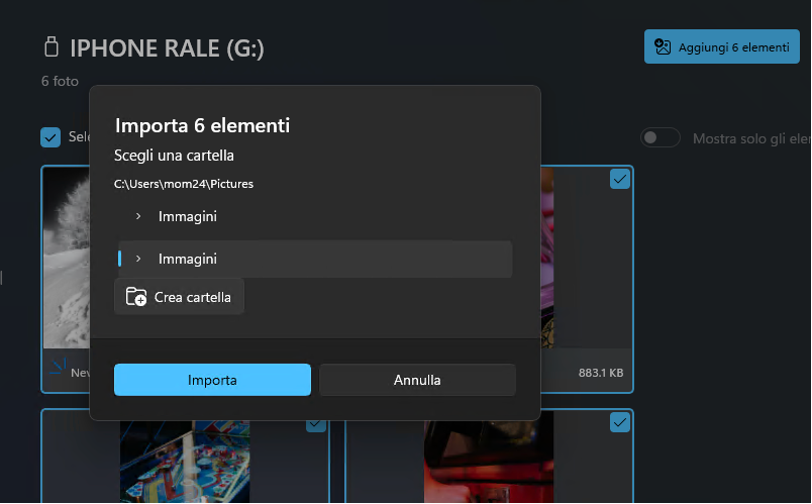Select the red-toned photo thumbnail at bottom right
This screenshot has height=504, width=812.
click(x=490, y=461)
